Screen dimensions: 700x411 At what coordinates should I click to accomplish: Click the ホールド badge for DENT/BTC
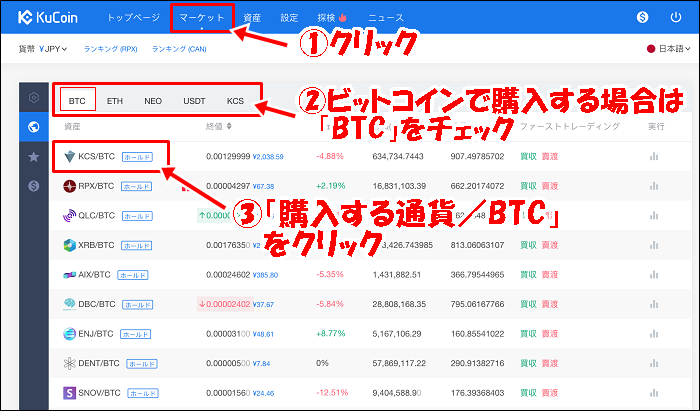point(142,364)
